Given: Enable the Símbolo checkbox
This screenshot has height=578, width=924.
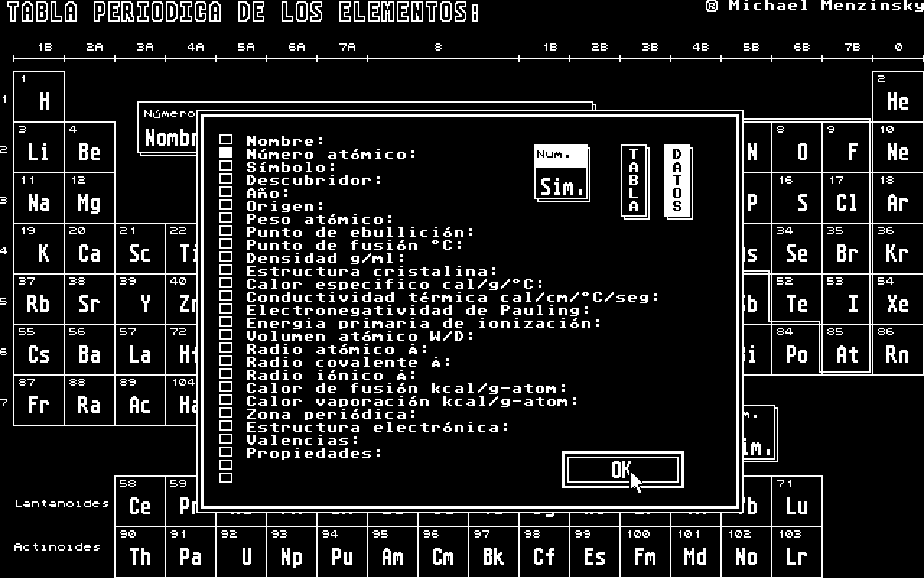Looking at the screenshot, I should click(x=226, y=165).
